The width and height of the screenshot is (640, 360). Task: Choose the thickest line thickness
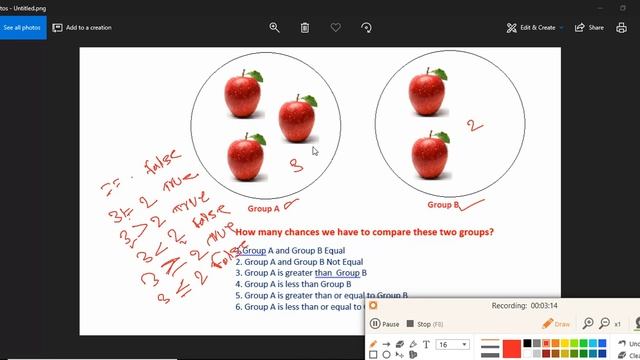click(490, 355)
